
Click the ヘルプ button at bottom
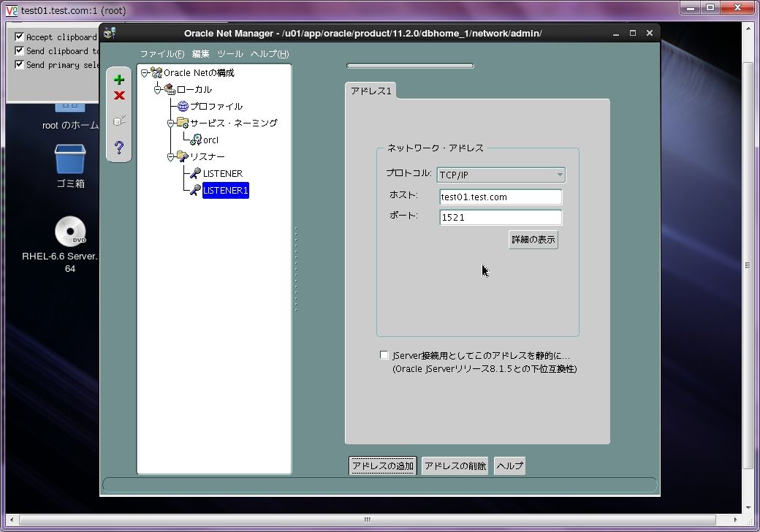pyautogui.click(x=509, y=466)
